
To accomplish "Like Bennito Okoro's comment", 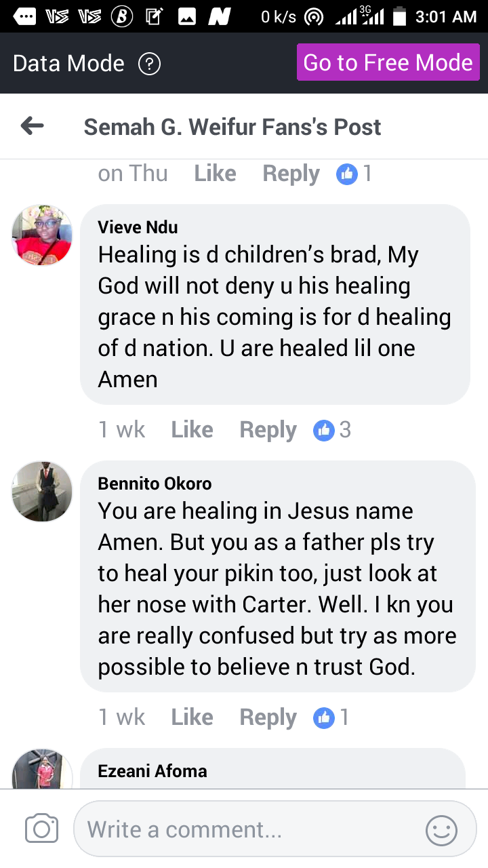I will coord(192,717).
